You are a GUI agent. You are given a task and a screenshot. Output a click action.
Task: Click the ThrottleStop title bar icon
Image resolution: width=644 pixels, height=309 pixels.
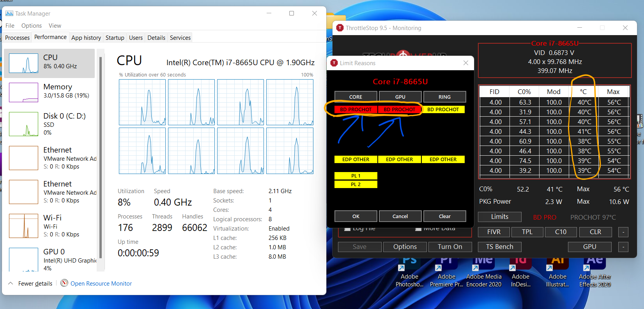point(340,28)
